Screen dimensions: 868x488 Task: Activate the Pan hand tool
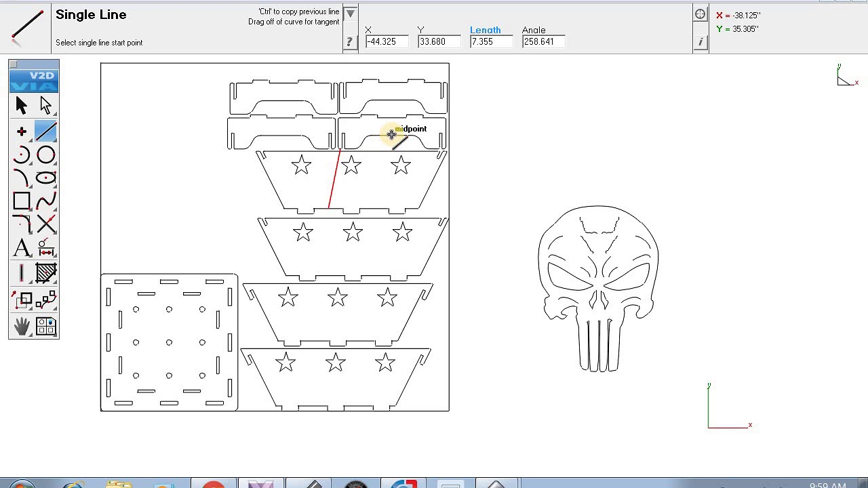[21, 326]
